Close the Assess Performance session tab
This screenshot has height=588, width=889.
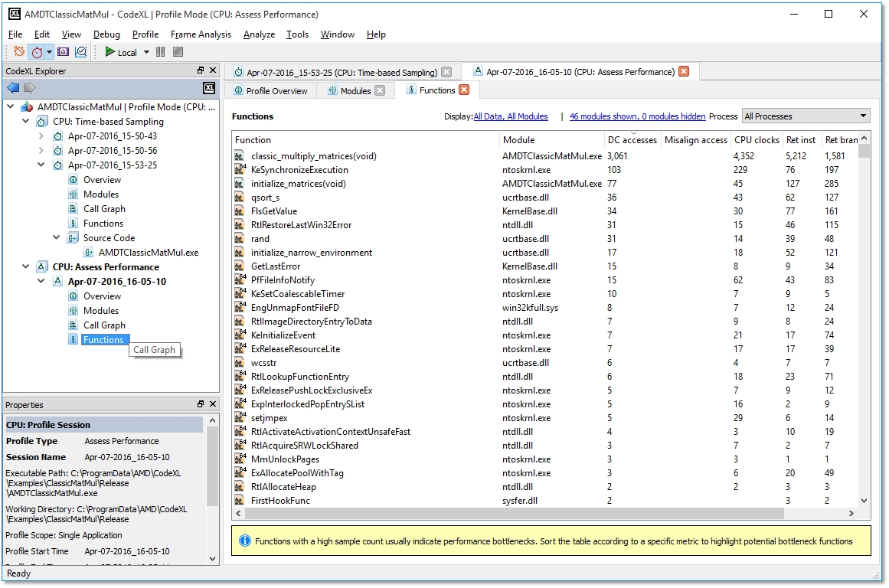[x=685, y=71]
